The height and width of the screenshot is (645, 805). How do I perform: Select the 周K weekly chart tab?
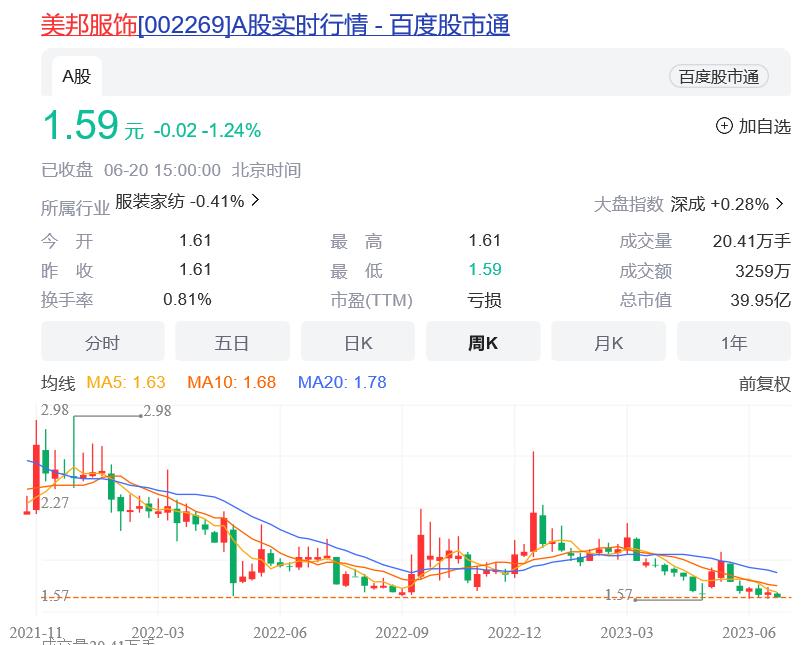pos(482,341)
